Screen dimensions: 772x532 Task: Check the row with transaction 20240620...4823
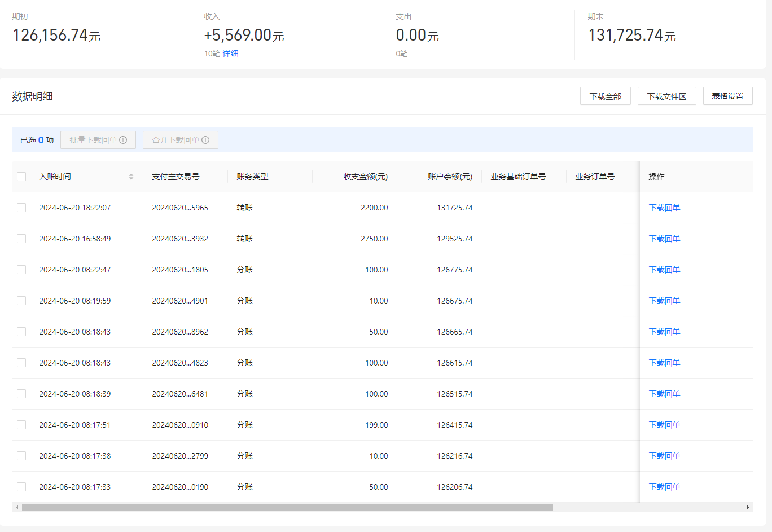click(x=21, y=363)
